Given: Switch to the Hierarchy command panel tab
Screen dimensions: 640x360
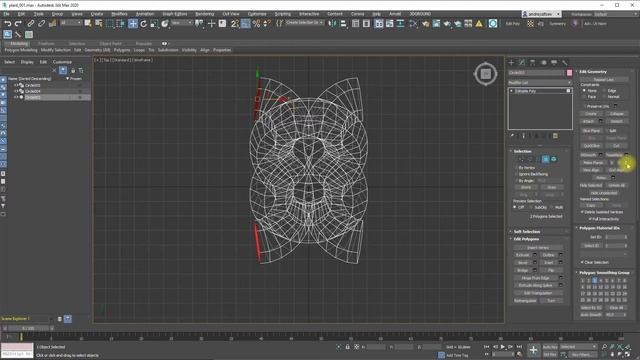Looking at the screenshot, I should click(x=533, y=62).
